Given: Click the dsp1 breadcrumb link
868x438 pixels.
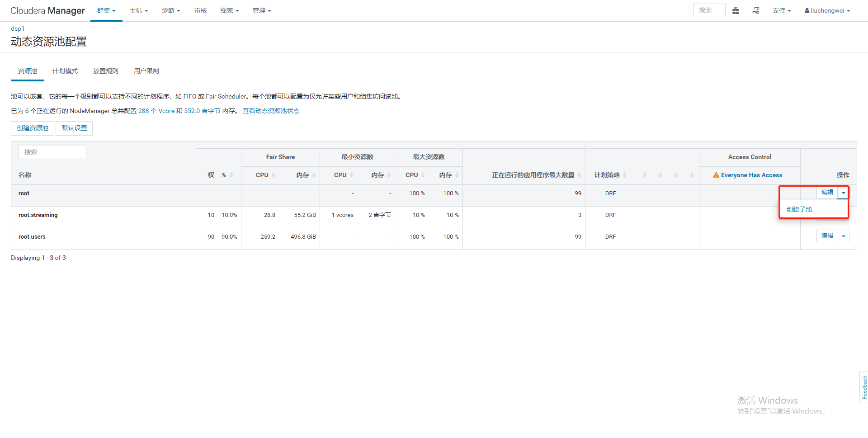Looking at the screenshot, I should [x=18, y=28].
